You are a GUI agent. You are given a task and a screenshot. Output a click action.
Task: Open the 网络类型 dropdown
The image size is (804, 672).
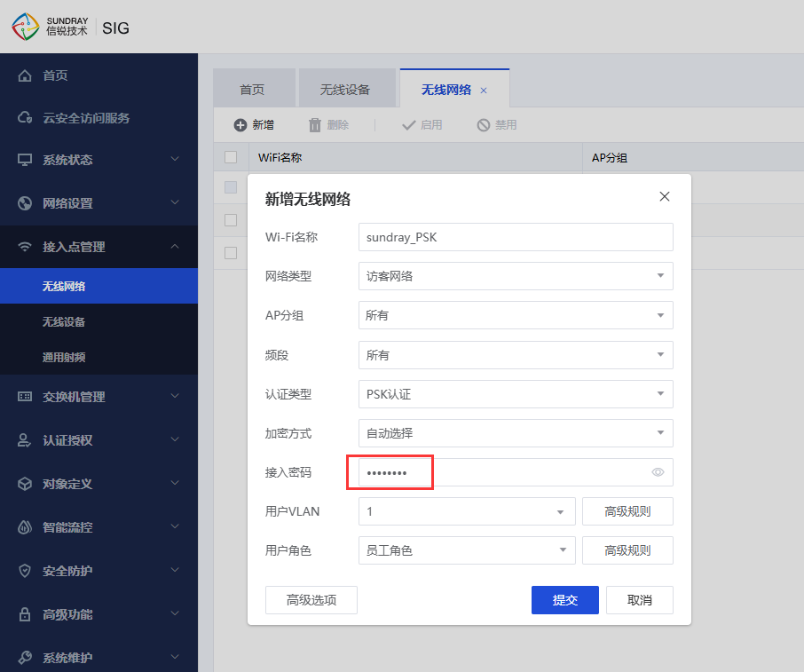[x=516, y=276]
